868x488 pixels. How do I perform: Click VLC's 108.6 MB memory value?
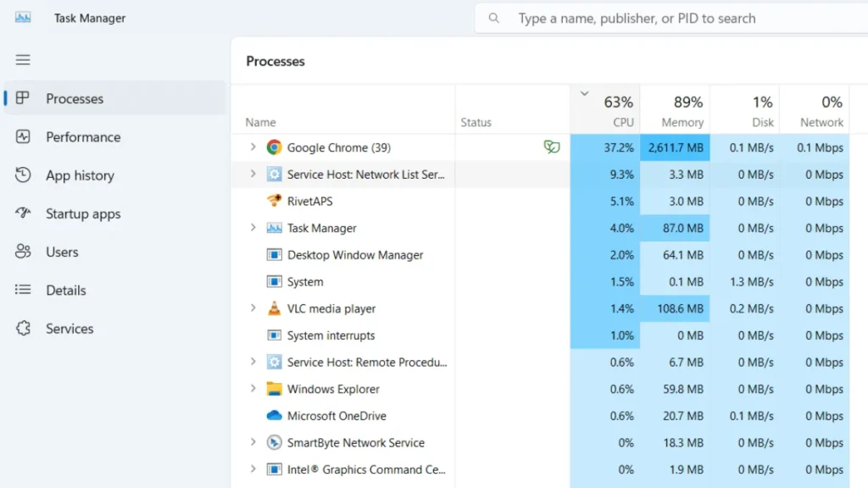pyautogui.click(x=681, y=308)
